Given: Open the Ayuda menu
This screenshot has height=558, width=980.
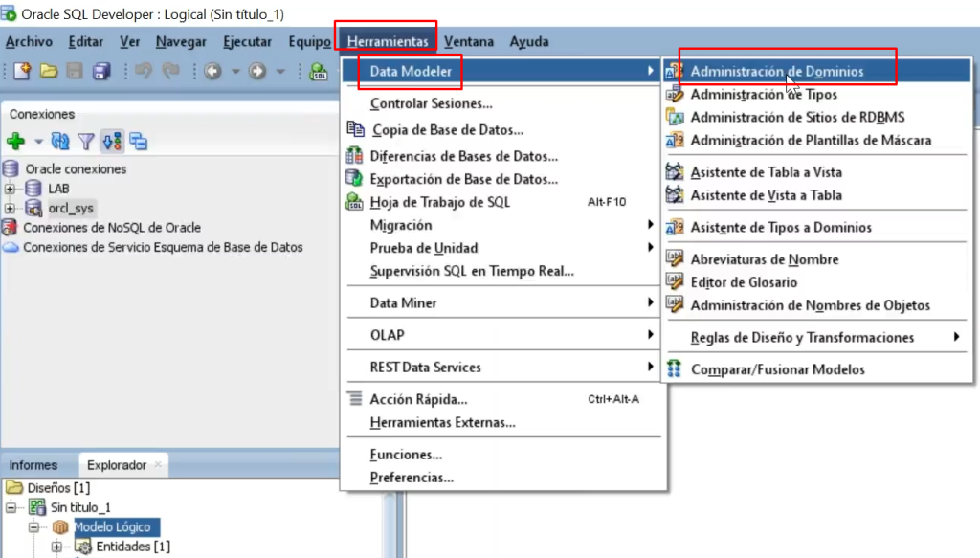Looking at the screenshot, I should click(528, 42).
